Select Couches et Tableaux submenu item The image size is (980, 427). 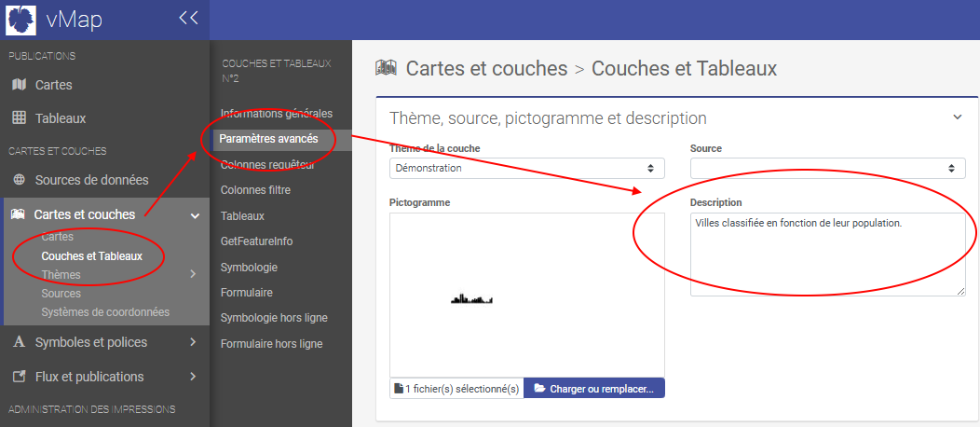pos(92,256)
